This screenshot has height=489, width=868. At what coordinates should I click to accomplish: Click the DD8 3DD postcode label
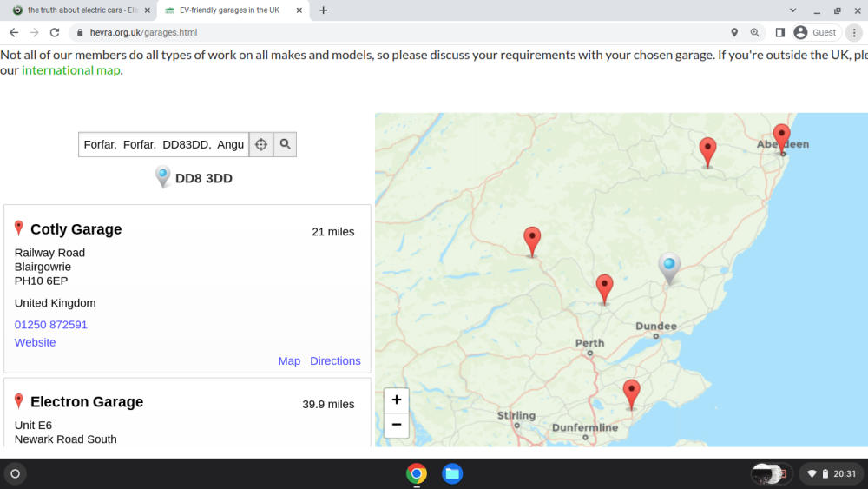pos(204,178)
